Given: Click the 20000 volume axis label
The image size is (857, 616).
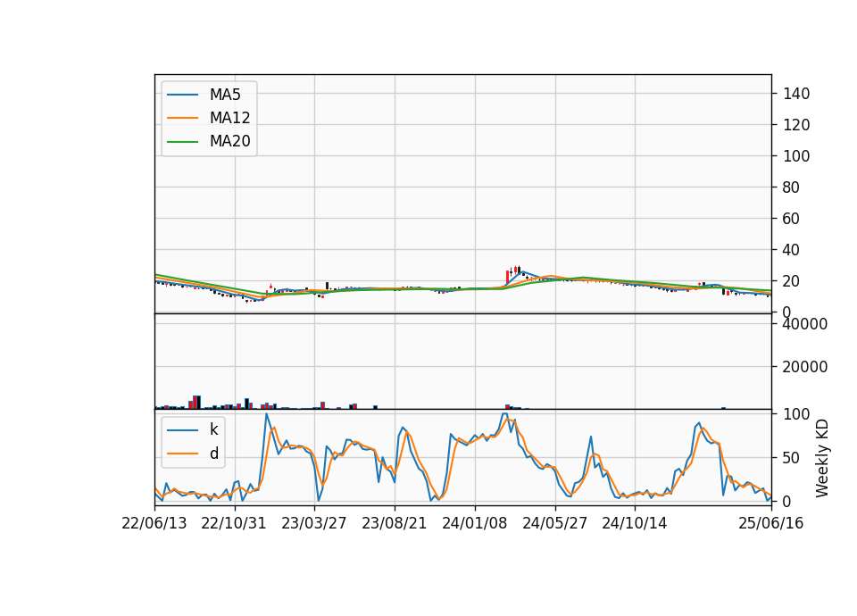Looking at the screenshot, I should coord(805,367).
